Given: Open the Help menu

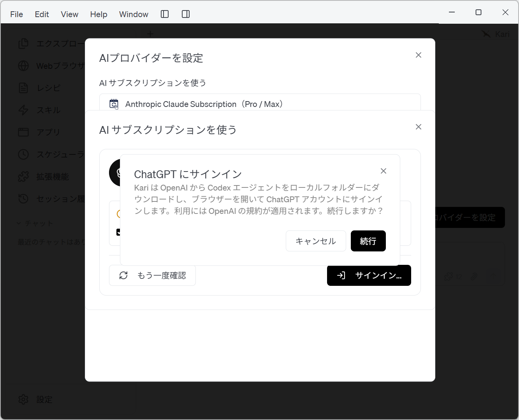Looking at the screenshot, I should [99, 14].
